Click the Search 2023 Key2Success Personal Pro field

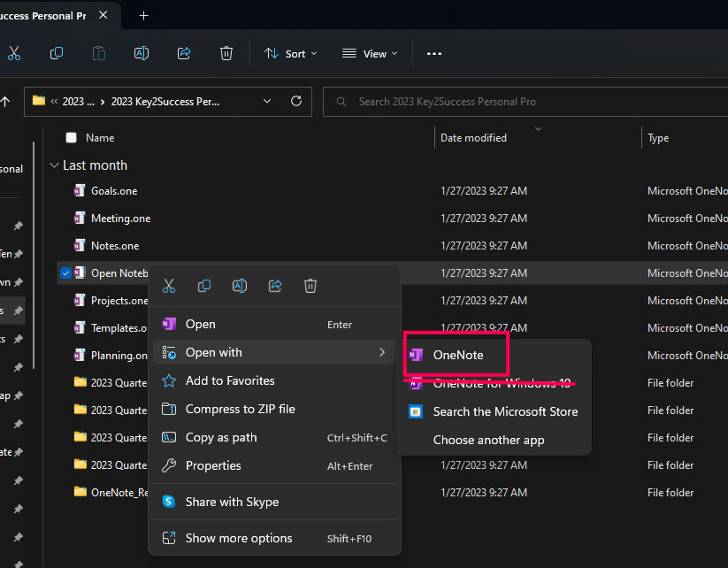coord(525,101)
